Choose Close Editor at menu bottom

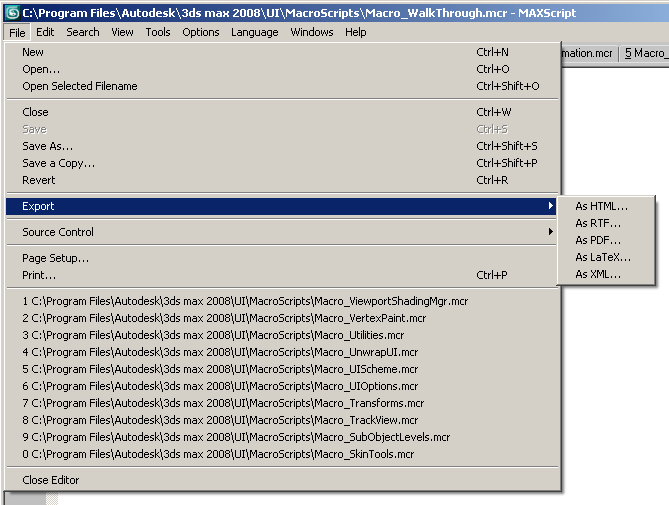click(x=282, y=480)
